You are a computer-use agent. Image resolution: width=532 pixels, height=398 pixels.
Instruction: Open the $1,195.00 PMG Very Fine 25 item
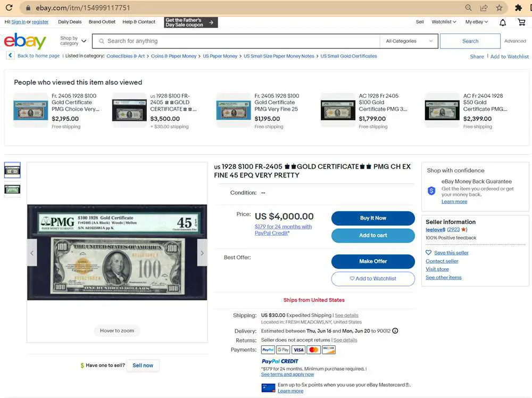(x=258, y=111)
